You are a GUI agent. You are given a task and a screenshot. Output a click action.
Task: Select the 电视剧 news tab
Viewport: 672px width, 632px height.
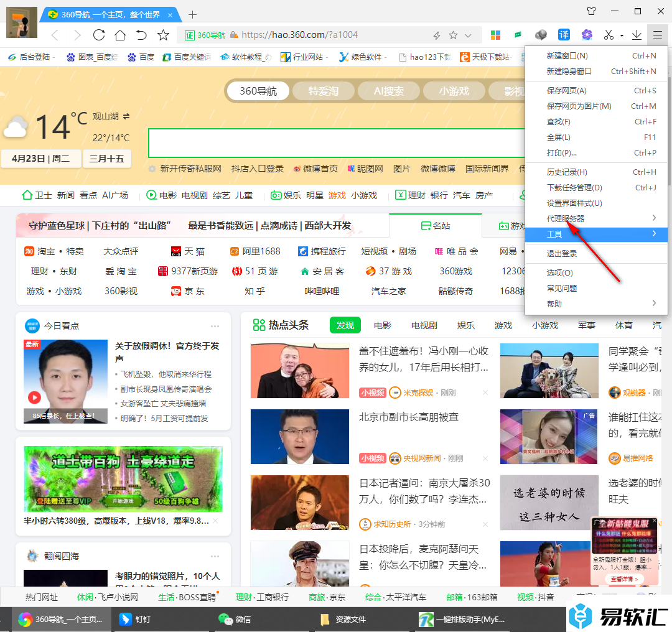coord(424,325)
